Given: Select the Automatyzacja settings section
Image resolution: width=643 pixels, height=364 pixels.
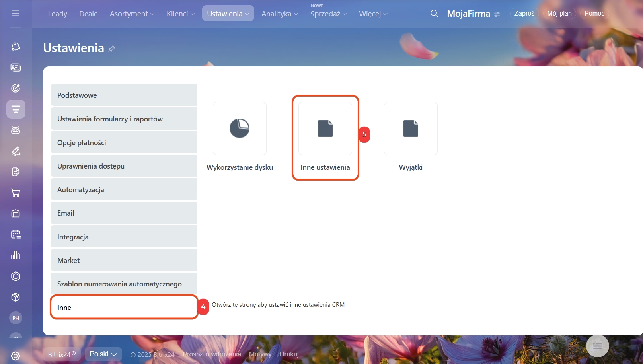Looking at the screenshot, I should tap(124, 190).
